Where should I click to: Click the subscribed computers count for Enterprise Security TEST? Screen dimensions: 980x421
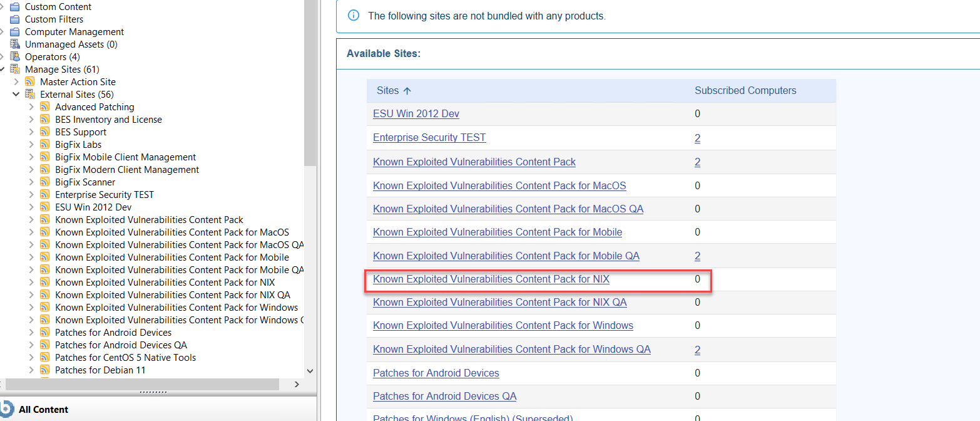pos(697,137)
